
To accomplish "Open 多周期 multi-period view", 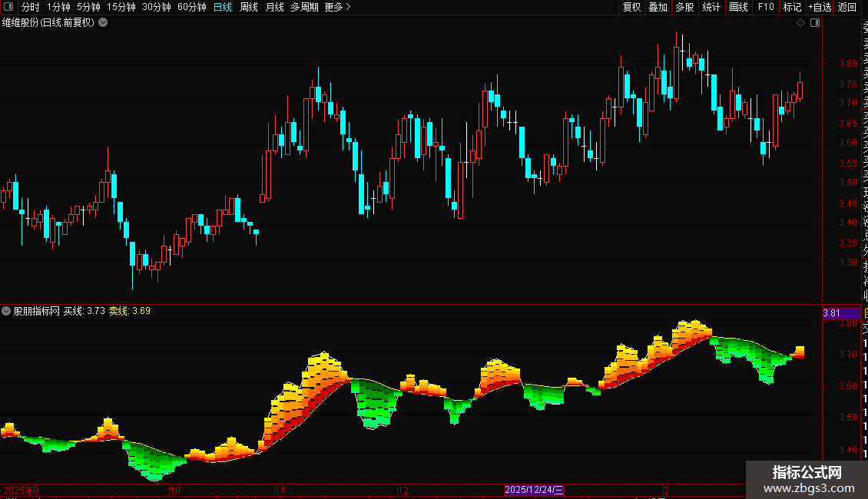I will (x=304, y=7).
